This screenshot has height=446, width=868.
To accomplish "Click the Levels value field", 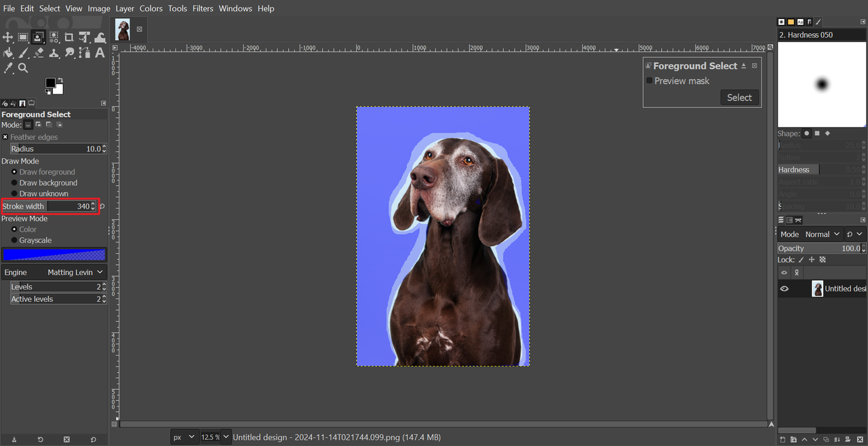I will click(58, 286).
